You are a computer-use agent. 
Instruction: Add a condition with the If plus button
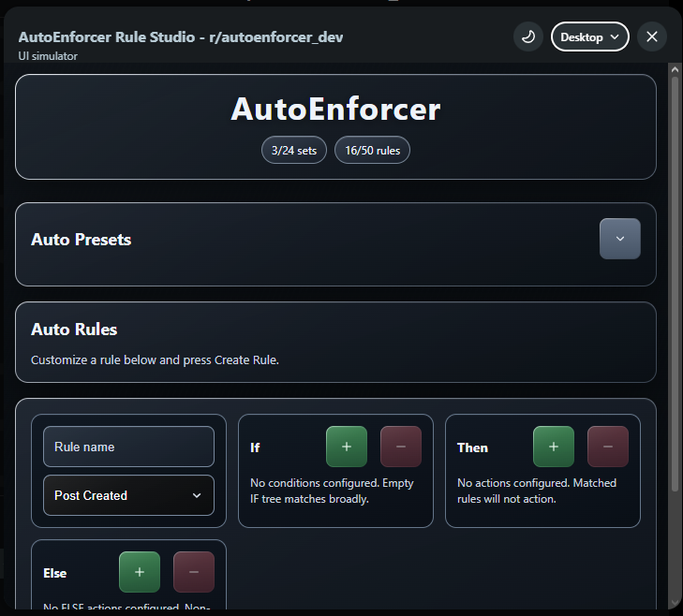[347, 447]
